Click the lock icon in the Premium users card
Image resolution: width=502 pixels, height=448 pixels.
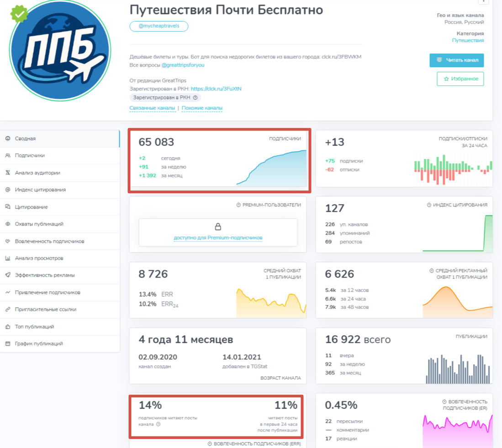pyautogui.click(x=218, y=227)
